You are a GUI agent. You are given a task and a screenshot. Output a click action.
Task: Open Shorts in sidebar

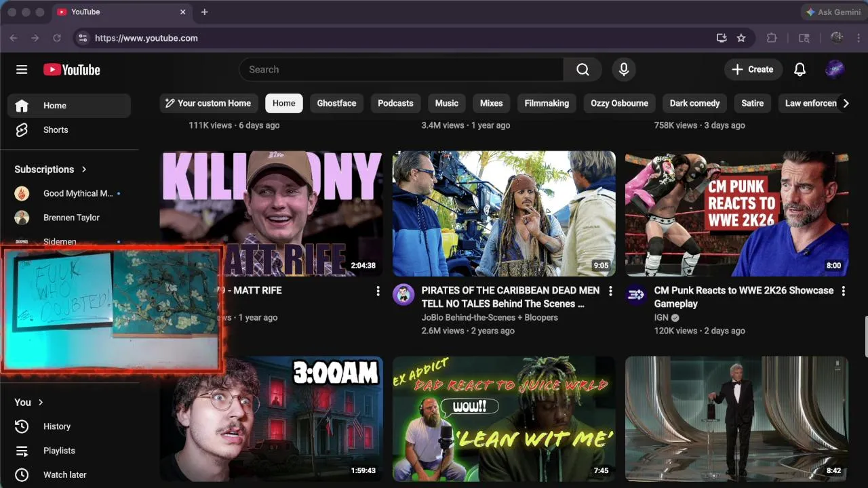(x=69, y=129)
